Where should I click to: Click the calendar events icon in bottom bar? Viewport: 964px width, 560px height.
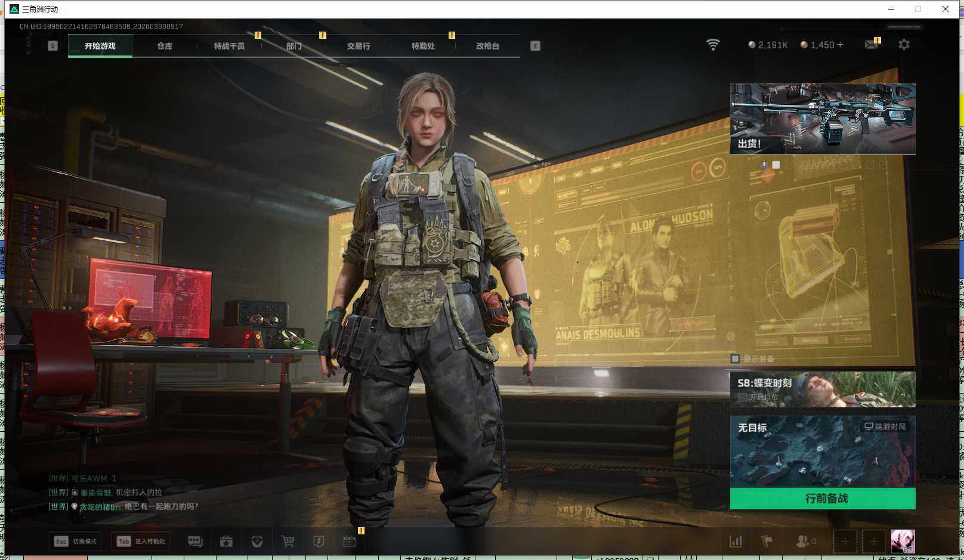350,542
